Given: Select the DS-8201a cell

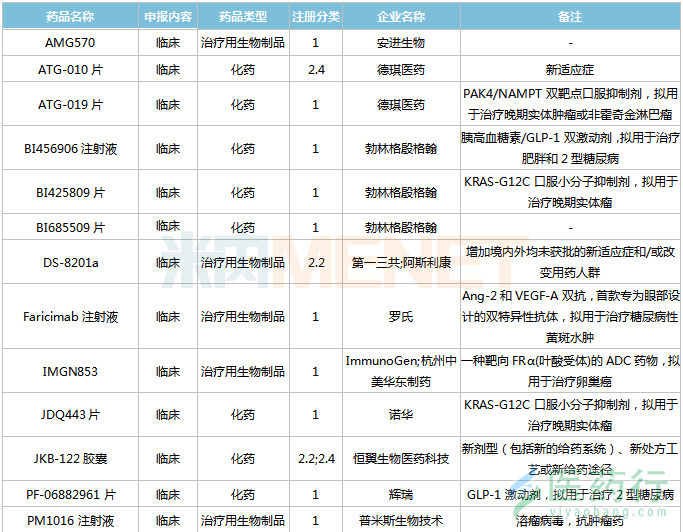Looking at the screenshot, I should [70, 262].
